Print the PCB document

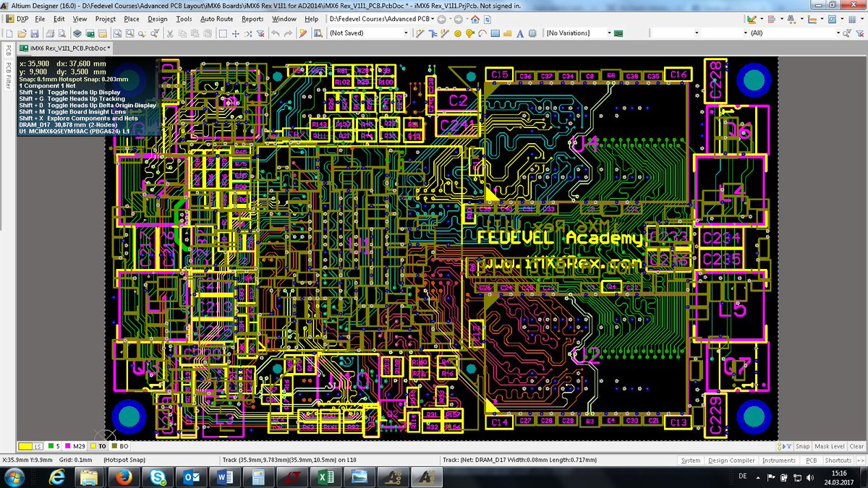[x=50, y=33]
